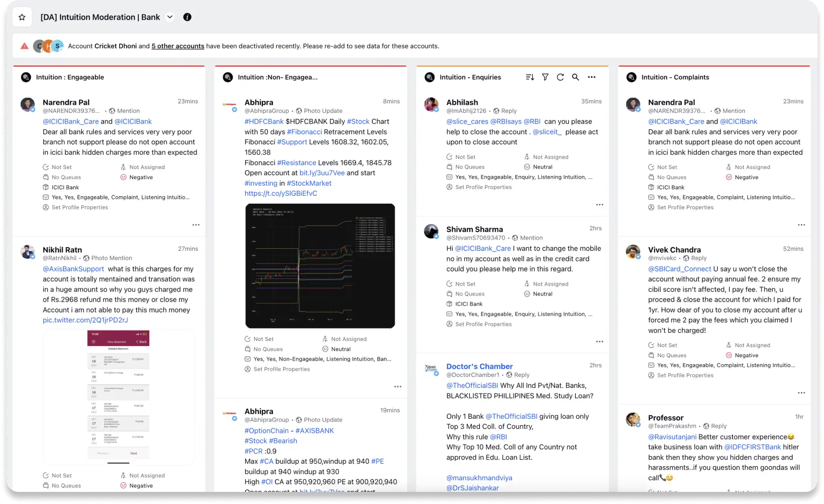The width and height of the screenshot is (824, 504).
Task: Set status 'Not Set' on Vivek Chandra card
Action: coord(663,346)
